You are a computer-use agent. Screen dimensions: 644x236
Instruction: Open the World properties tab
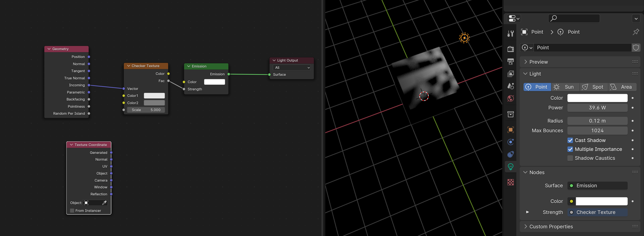[511, 98]
